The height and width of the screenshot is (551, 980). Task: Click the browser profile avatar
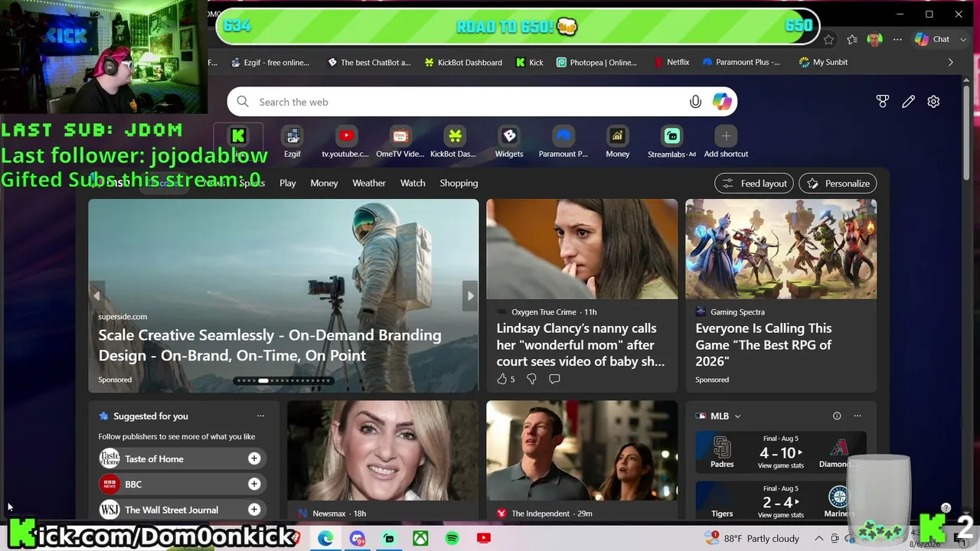pyautogui.click(x=874, y=39)
